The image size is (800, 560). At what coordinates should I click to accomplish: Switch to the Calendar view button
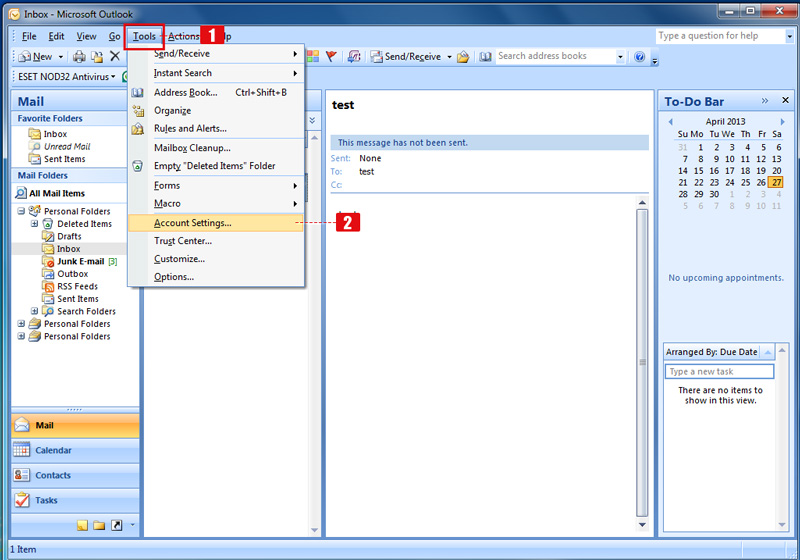[74, 450]
